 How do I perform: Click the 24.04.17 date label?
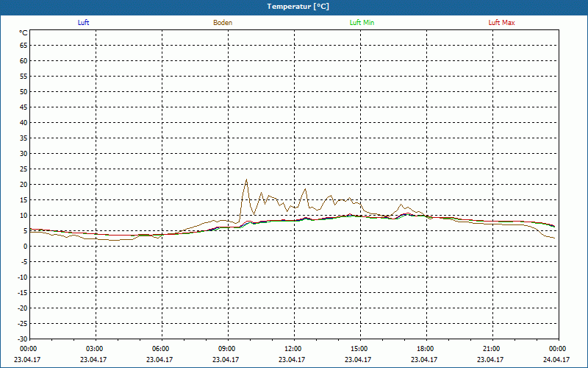[556, 359]
